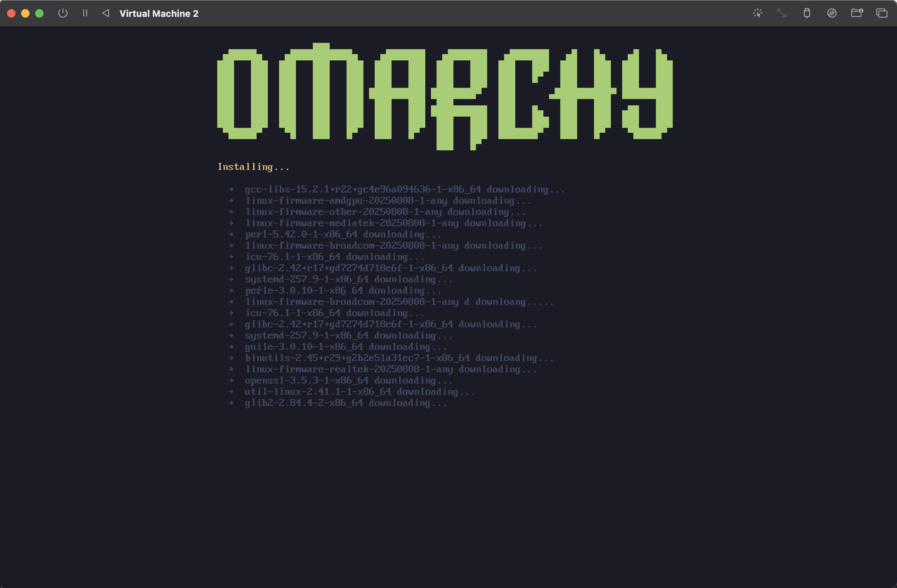
Task: Click the glib2-2.84.4 downloading line
Action: 345,403
